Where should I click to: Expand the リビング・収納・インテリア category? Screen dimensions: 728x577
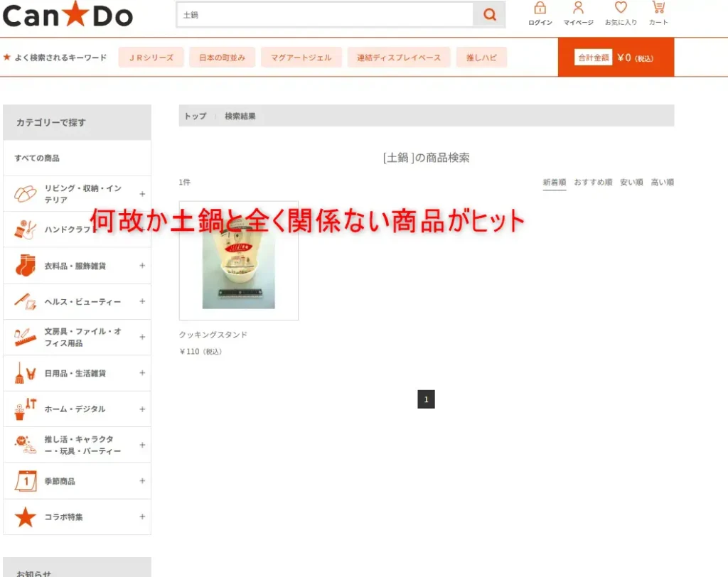pyautogui.click(x=142, y=193)
